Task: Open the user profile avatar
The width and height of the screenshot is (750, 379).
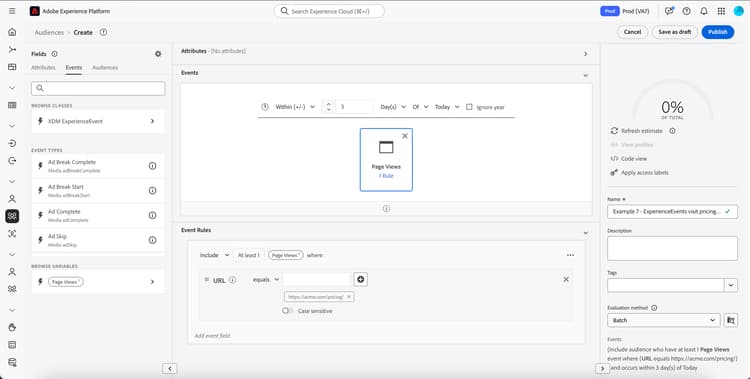Action: coord(738,11)
